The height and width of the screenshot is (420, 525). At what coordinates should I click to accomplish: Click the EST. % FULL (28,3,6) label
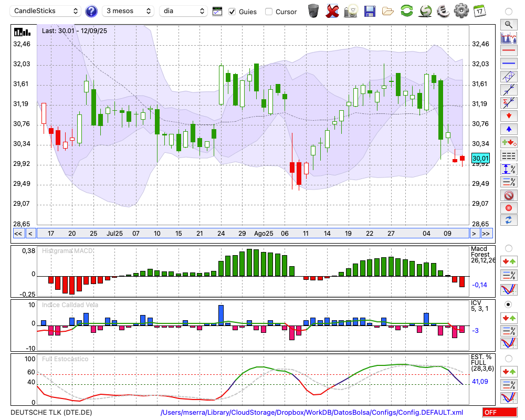[x=482, y=363]
